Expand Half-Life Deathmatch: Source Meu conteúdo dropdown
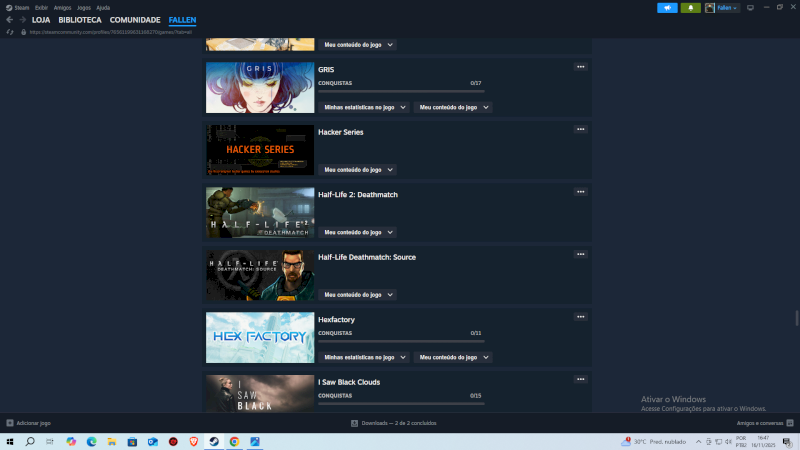 358,295
